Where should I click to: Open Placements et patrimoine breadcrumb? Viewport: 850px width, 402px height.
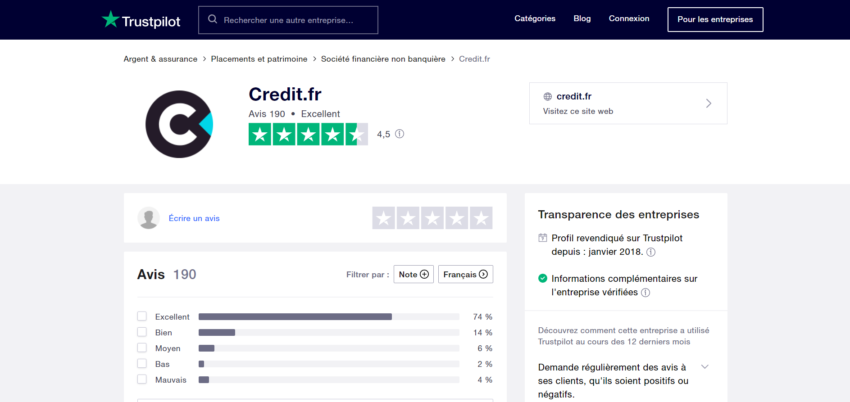(259, 59)
